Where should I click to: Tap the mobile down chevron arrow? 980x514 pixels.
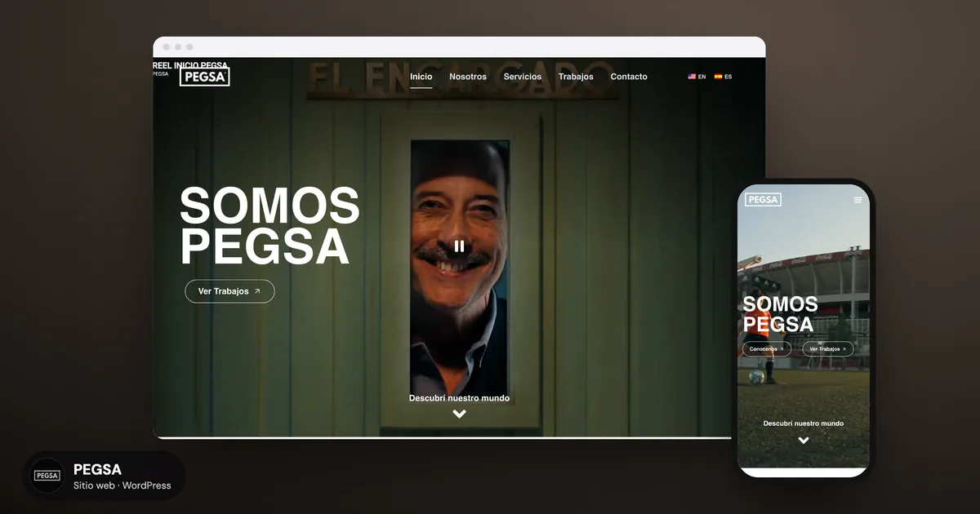804,440
